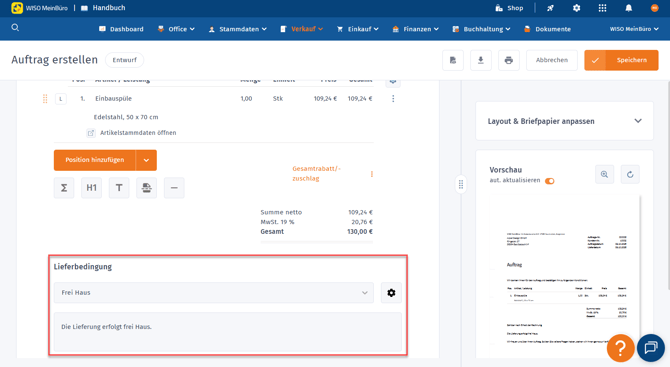Insert separator line icon
The image size is (670, 367).
[174, 188]
